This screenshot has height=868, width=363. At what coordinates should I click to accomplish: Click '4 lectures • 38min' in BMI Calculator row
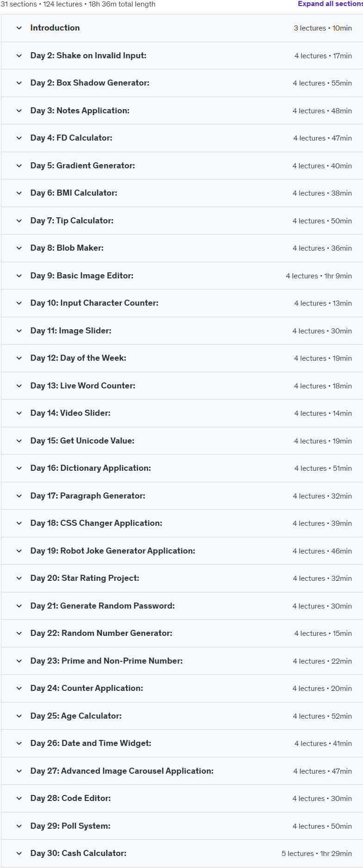point(322,193)
